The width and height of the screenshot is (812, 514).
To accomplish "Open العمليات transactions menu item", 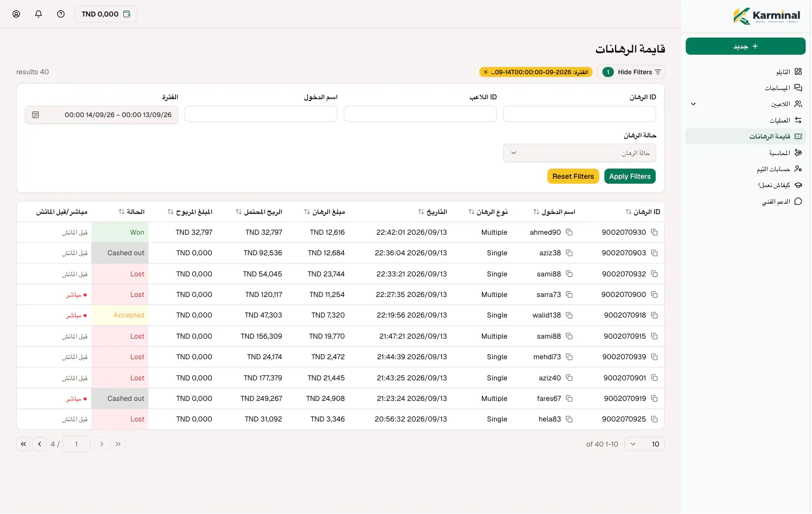I will click(786, 121).
